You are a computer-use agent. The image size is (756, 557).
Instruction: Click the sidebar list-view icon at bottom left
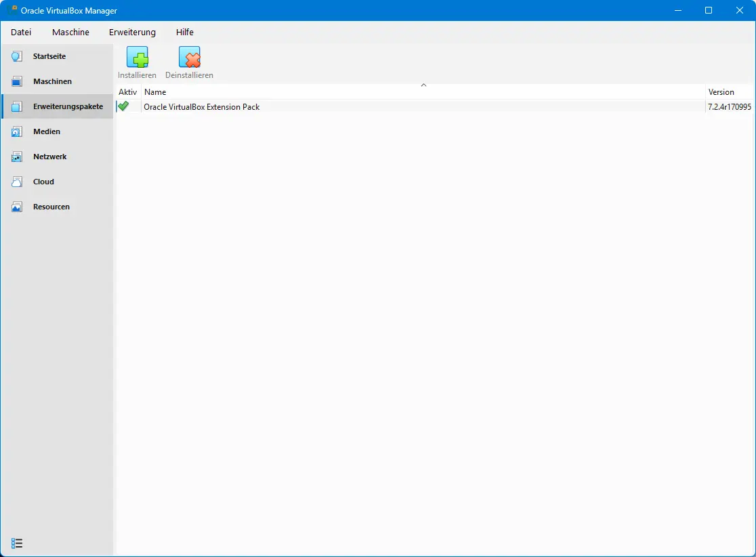pos(16,542)
